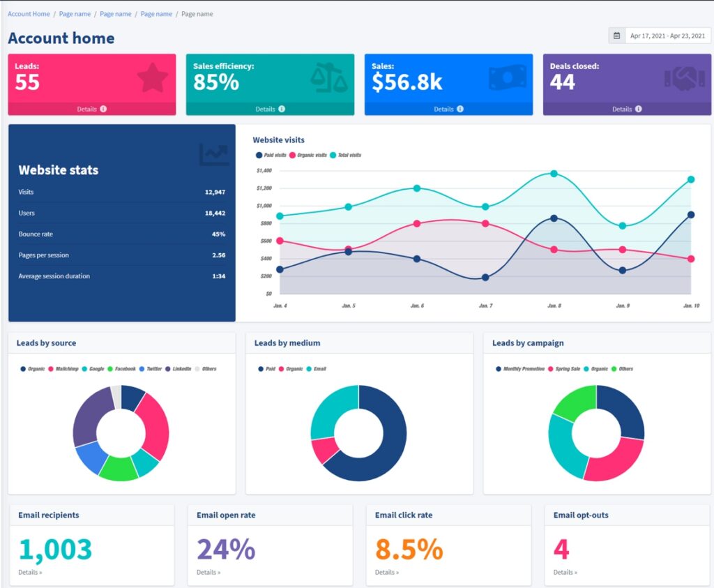Click the Visits 12,947 row in Website stats
The image size is (714, 588).
(x=121, y=193)
